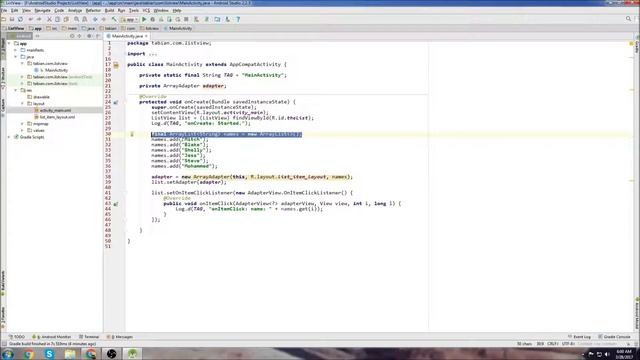The image size is (640, 360).
Task: Click the Redo arrow in toolbar
Action: coord(39,19)
